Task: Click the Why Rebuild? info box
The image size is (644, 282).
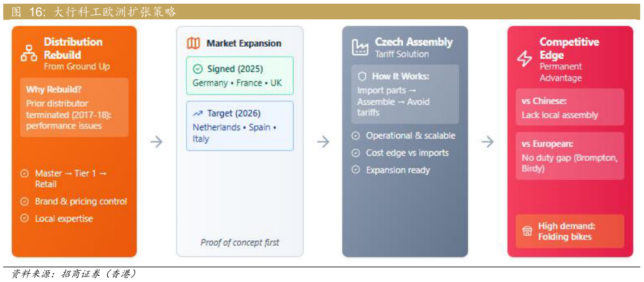Action: pos(74,107)
